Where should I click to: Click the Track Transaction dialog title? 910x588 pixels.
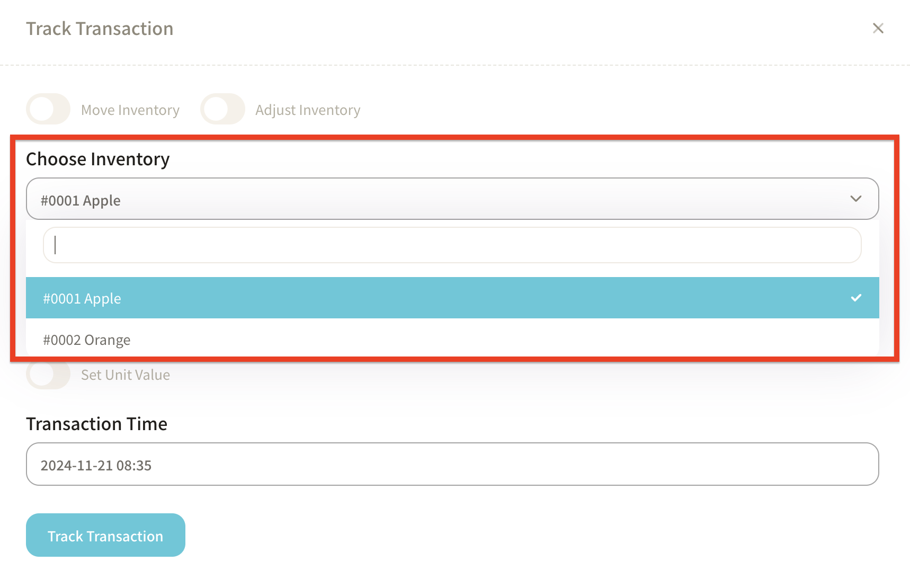point(100,29)
